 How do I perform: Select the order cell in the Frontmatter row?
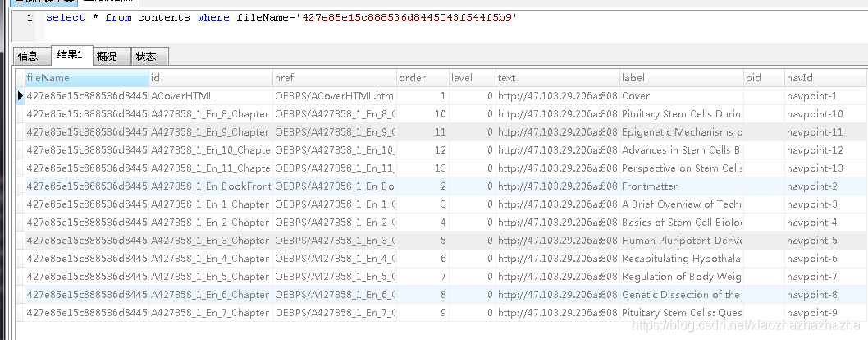[423, 186]
